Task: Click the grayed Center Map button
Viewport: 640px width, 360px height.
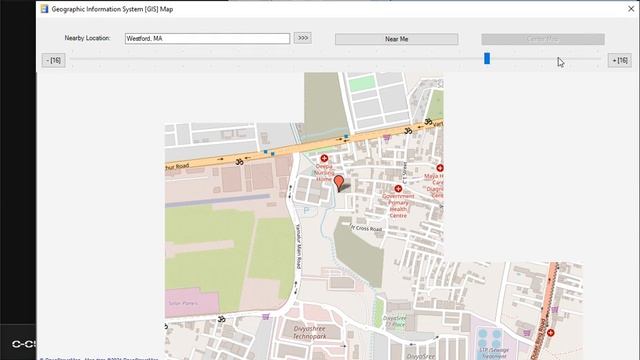Action: [x=543, y=39]
